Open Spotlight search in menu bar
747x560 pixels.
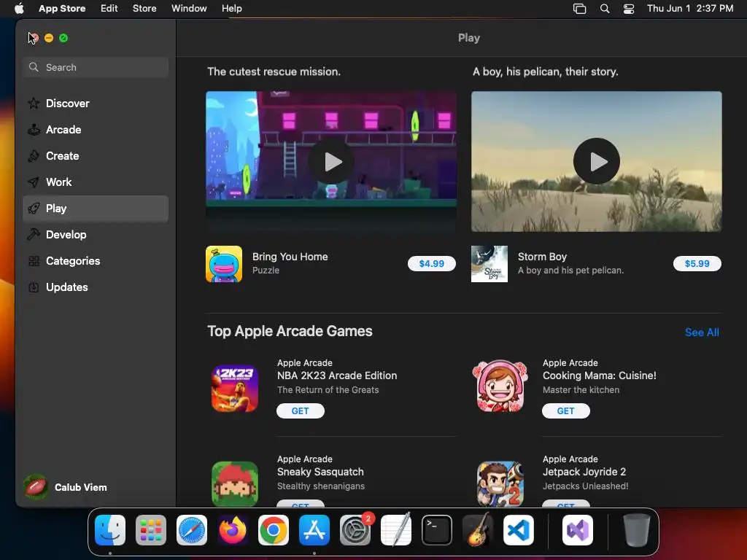click(x=605, y=9)
